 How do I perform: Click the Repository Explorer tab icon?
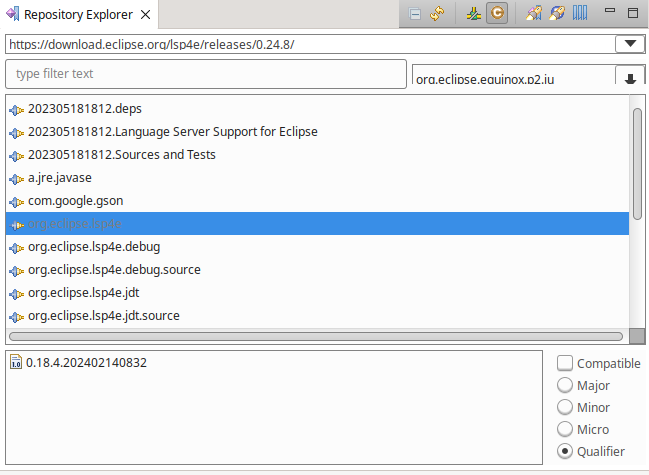[13, 14]
